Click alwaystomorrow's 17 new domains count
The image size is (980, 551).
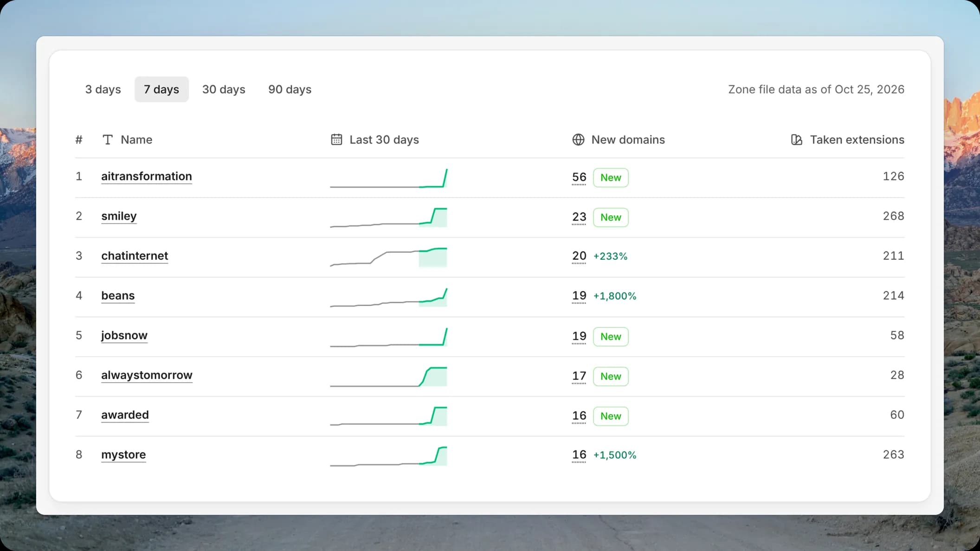[579, 376]
